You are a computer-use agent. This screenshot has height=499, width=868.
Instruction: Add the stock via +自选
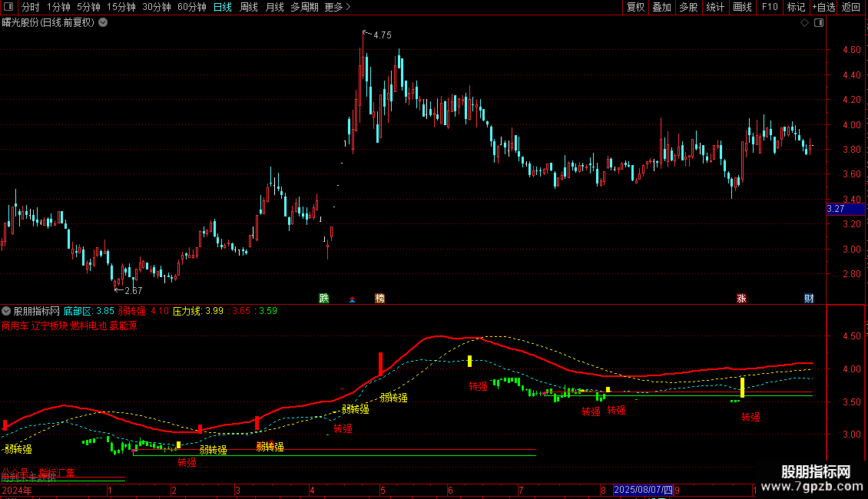coord(823,7)
